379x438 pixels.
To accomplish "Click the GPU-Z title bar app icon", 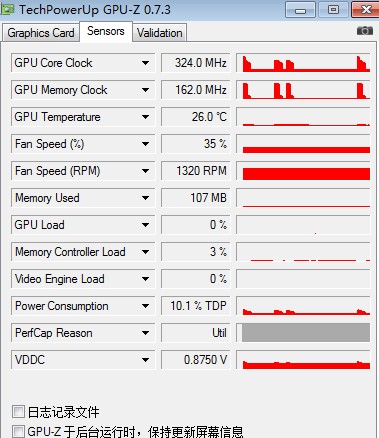I will pos(7,9).
